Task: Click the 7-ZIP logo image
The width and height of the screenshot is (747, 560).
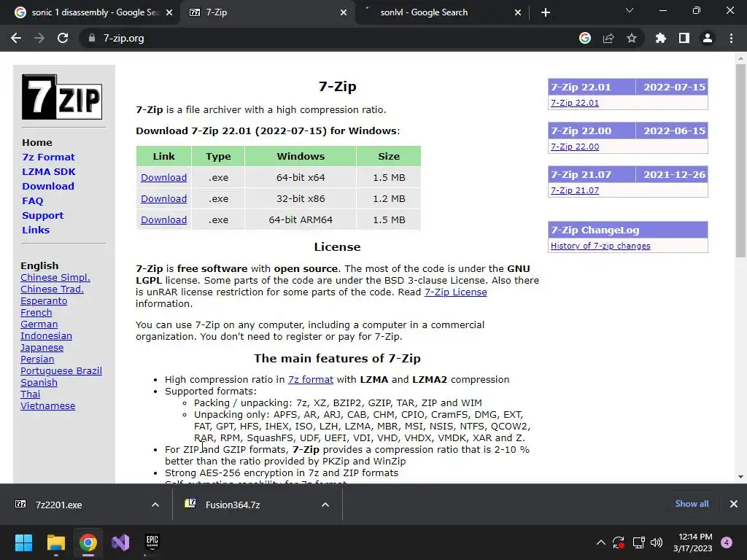Action: pyautogui.click(x=62, y=97)
